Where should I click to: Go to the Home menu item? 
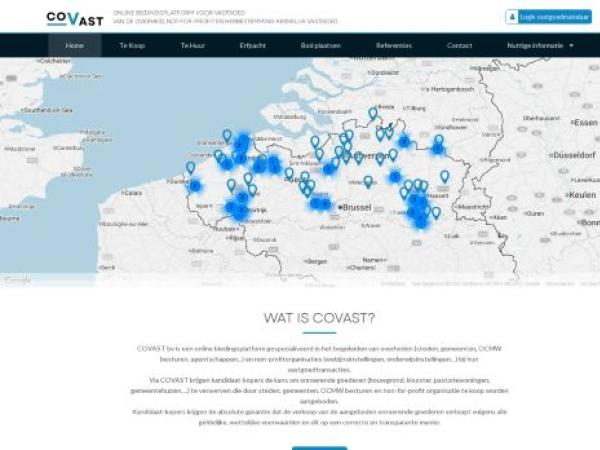pyautogui.click(x=75, y=46)
